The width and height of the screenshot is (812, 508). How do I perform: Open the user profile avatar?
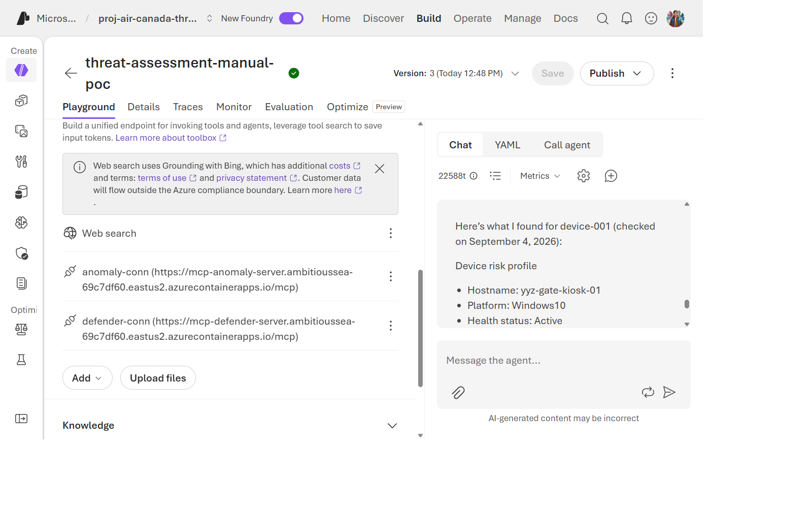point(675,19)
